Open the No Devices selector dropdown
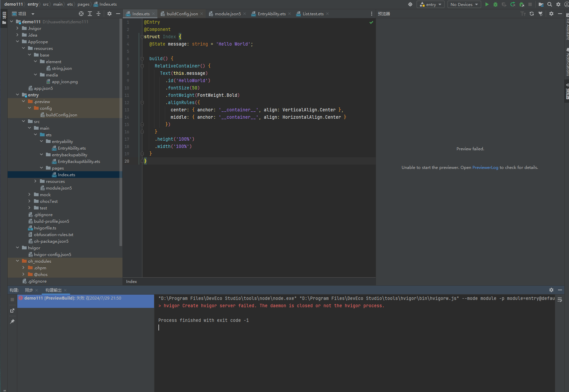569x392 pixels. [464, 4]
